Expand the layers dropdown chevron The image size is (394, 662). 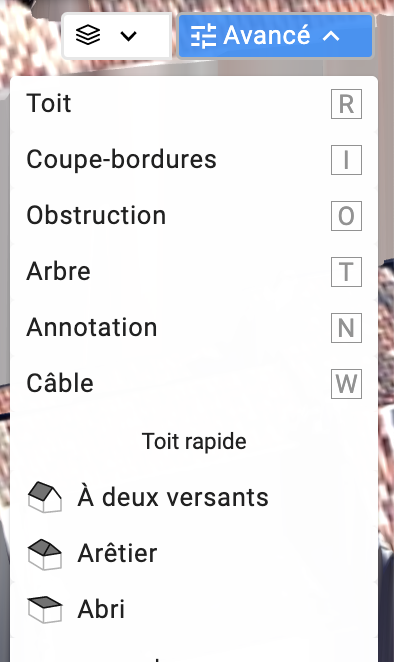tap(128, 36)
